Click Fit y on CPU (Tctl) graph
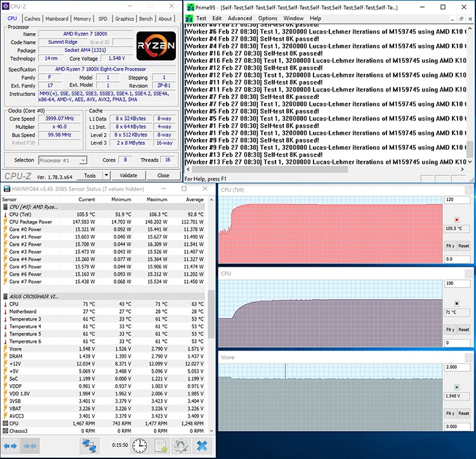Viewport: 476px width, 459px height. tap(450, 246)
